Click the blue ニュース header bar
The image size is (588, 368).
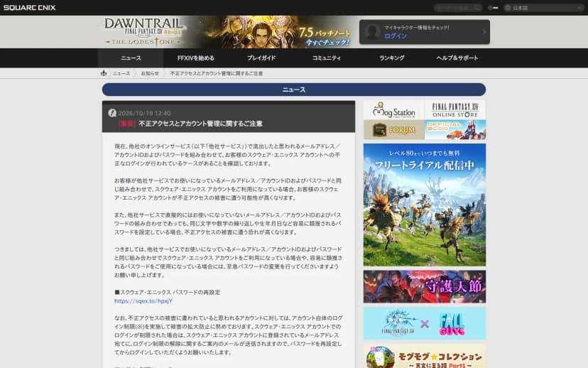(294, 90)
